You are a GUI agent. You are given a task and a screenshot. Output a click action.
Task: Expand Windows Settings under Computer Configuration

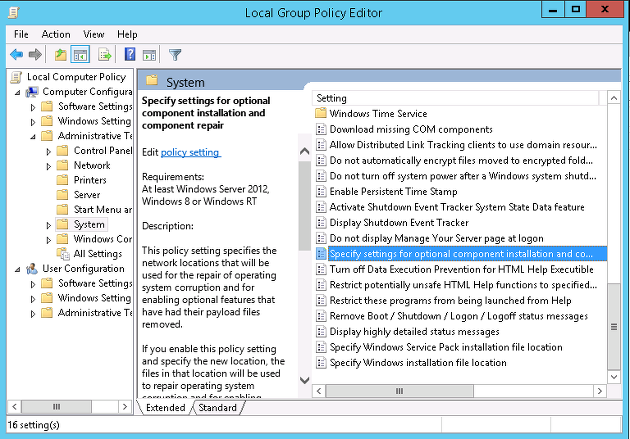tap(33, 122)
